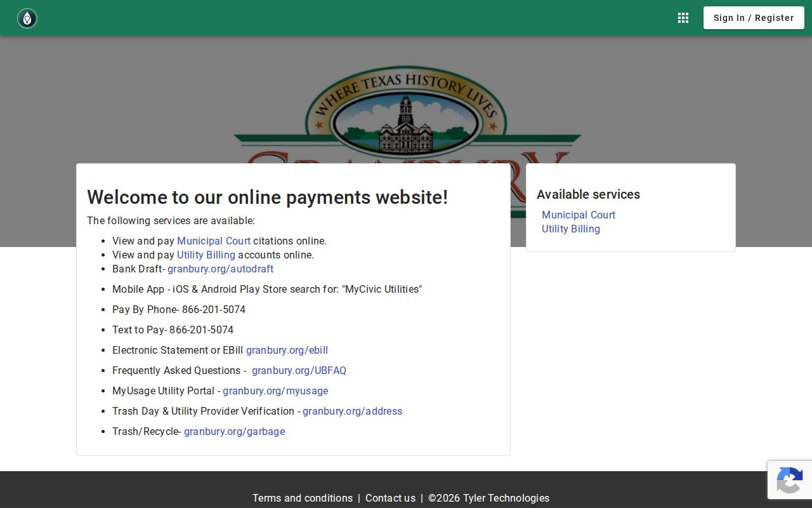Viewport: 812px width, 508px height.
Task: Select Municipal Court under Available services
Action: (x=579, y=215)
